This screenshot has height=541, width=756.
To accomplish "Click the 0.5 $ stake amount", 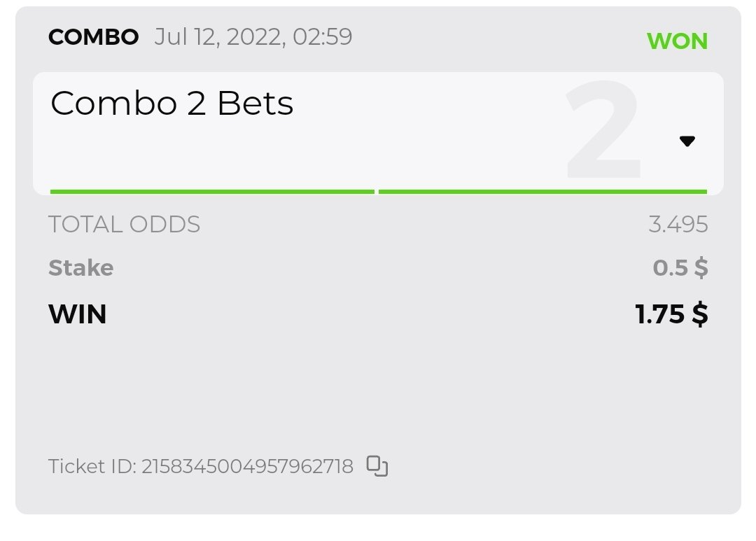I will tap(680, 268).
